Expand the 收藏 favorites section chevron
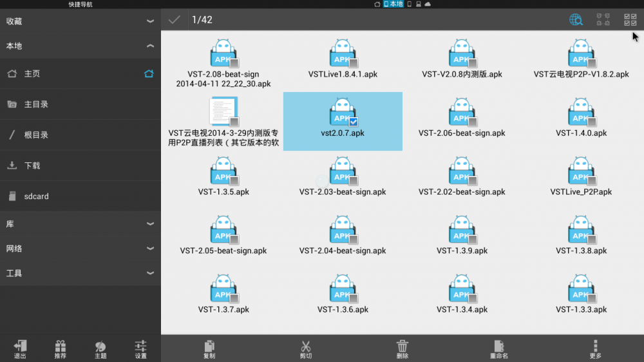The image size is (644, 362). (x=150, y=21)
